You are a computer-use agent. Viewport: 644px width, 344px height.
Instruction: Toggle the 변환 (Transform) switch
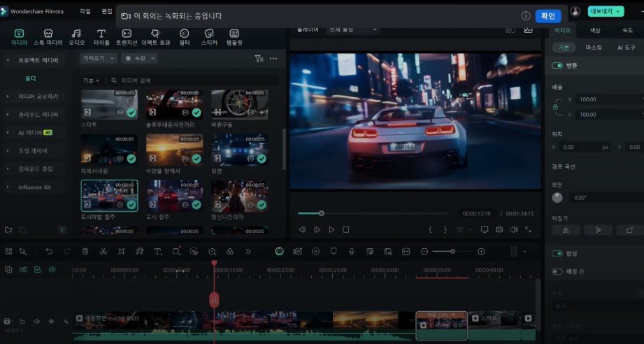click(557, 65)
